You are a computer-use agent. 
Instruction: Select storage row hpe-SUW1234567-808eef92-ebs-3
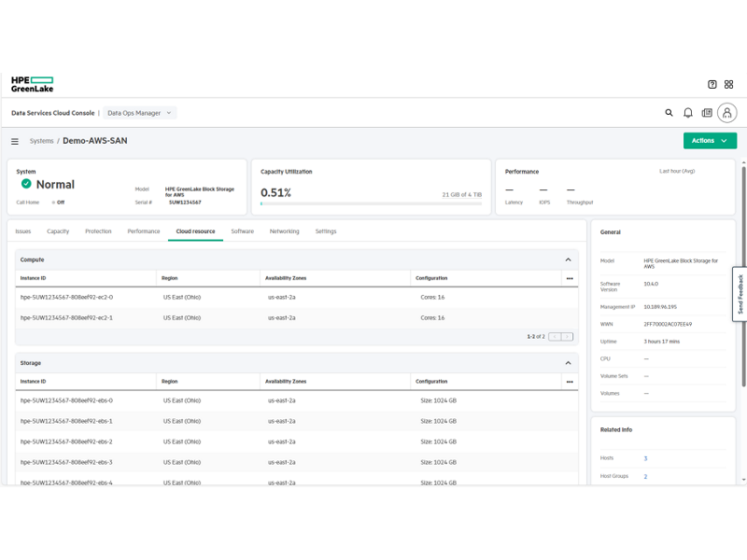pyautogui.click(x=297, y=462)
